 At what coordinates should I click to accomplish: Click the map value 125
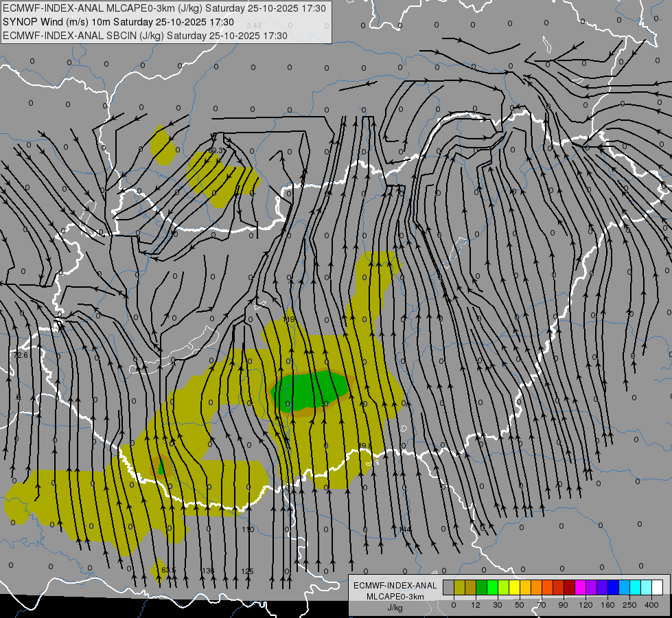[247, 571]
